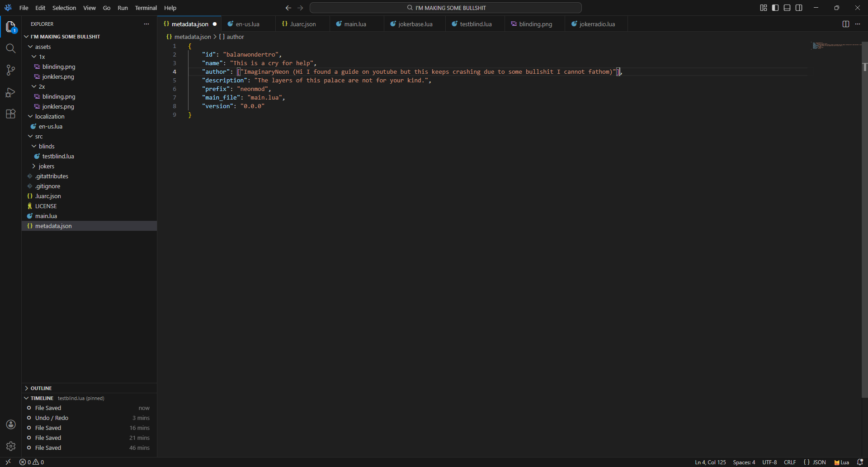Open the Accounts menu icon
868x467 pixels.
pyautogui.click(x=11, y=424)
